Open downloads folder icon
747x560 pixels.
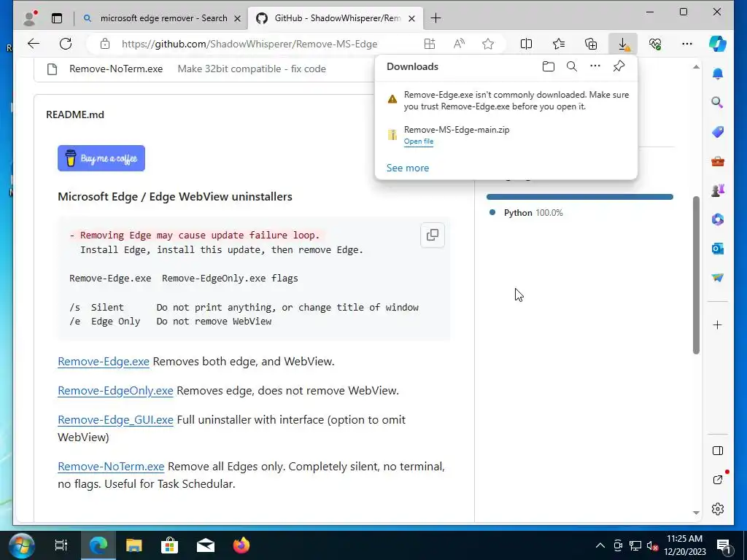549,66
